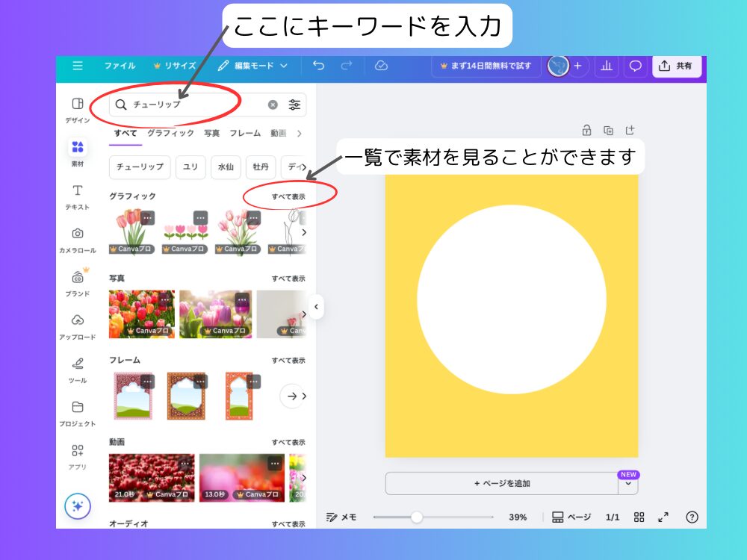This screenshot has width=747, height=560.
Task: Open the ファイル menu
Action: [120, 66]
